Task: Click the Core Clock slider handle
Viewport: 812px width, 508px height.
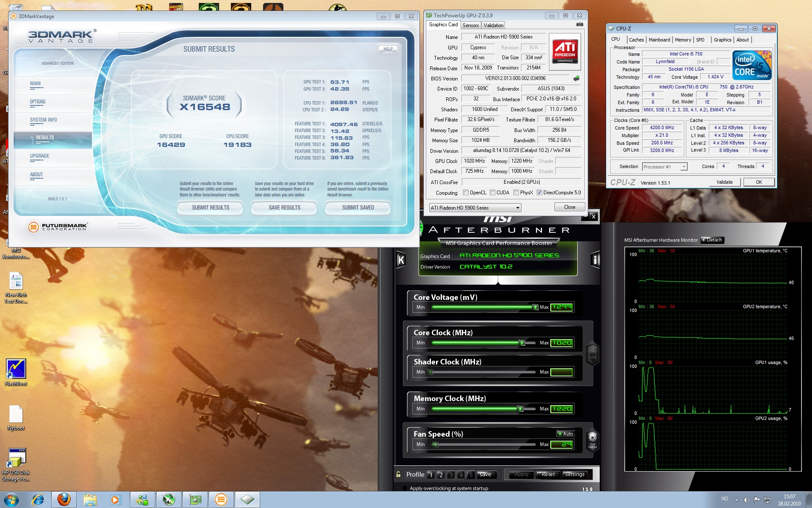Action: pos(522,343)
